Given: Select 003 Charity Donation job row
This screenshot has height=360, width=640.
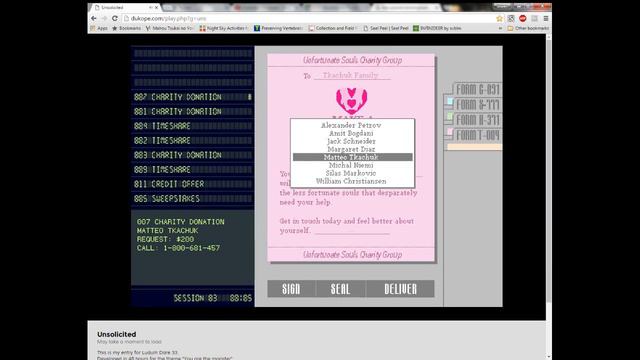Looking at the screenshot, I should [192, 155].
